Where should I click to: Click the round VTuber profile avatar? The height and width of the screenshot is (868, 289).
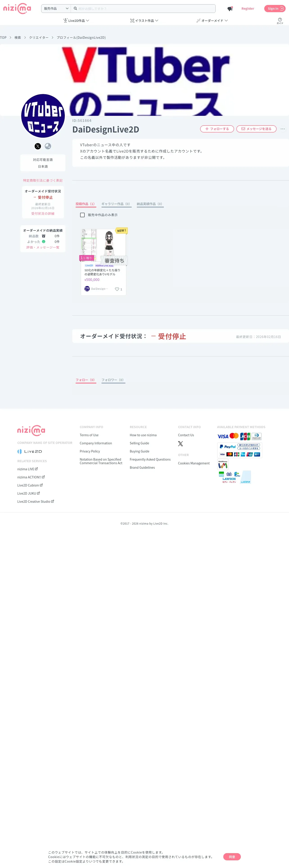43,116
